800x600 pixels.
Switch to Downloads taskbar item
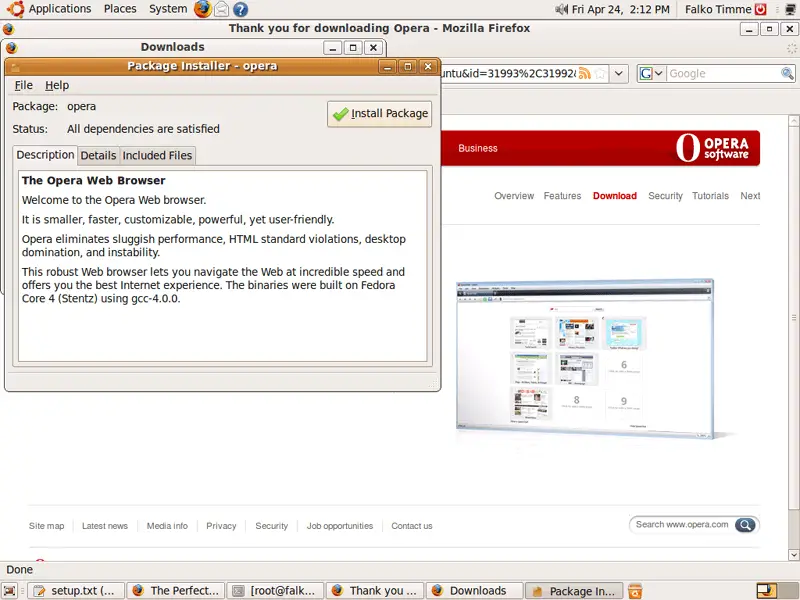[x=474, y=591]
